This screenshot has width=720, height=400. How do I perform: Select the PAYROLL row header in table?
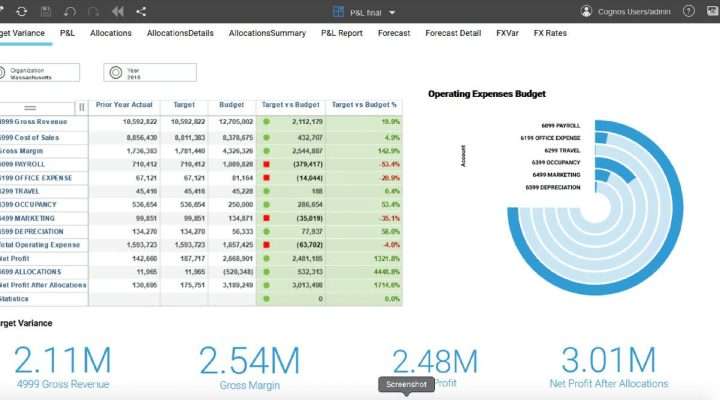[44, 164]
